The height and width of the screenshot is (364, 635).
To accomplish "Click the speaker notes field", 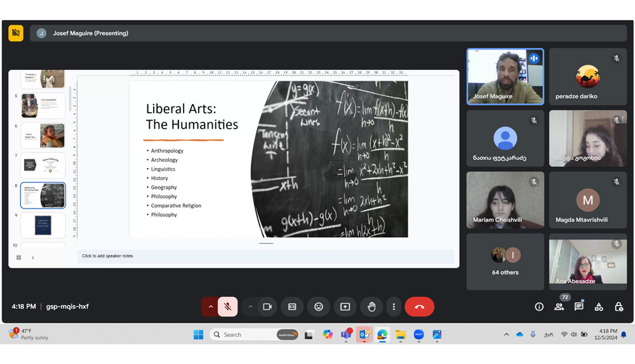I will (x=265, y=256).
